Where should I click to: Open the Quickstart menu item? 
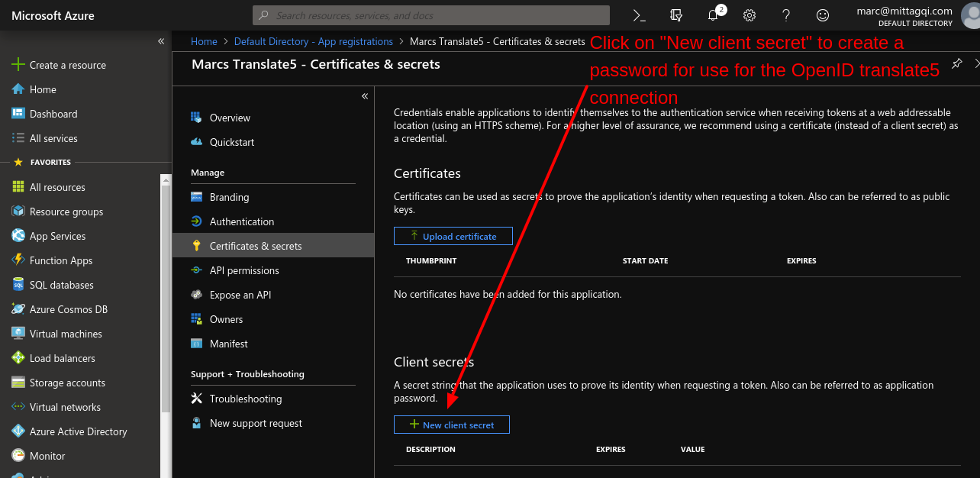pyautogui.click(x=273, y=142)
